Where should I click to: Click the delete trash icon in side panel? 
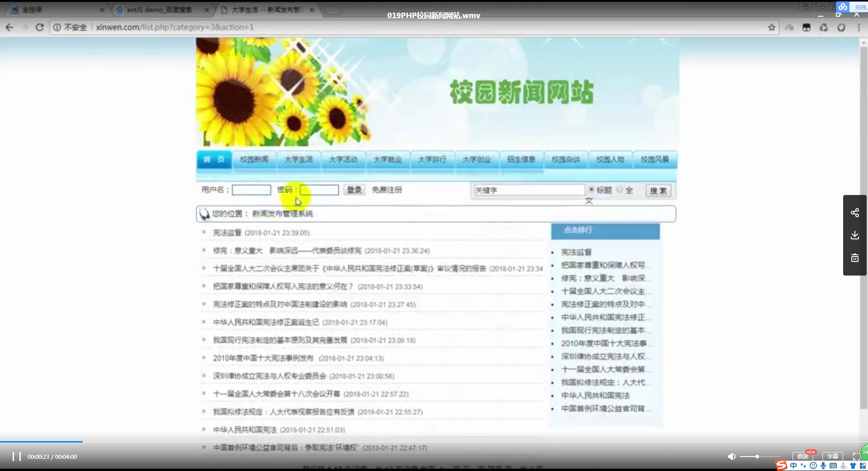[x=854, y=258]
